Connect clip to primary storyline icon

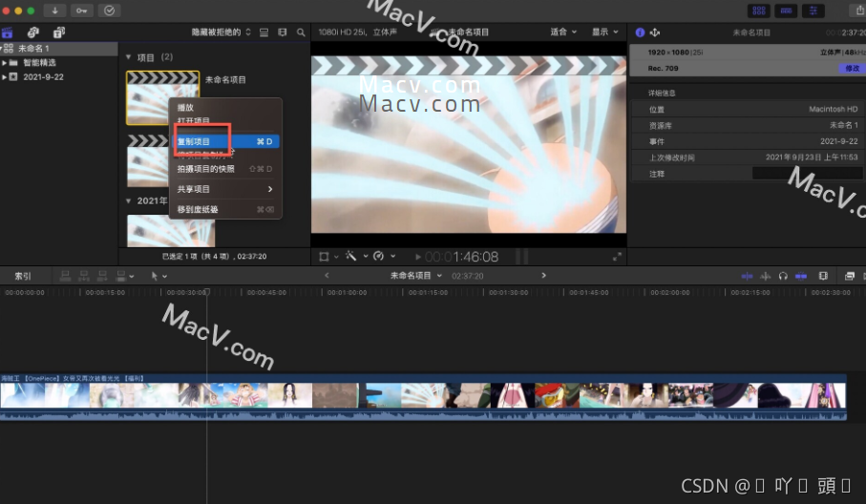tap(65, 276)
